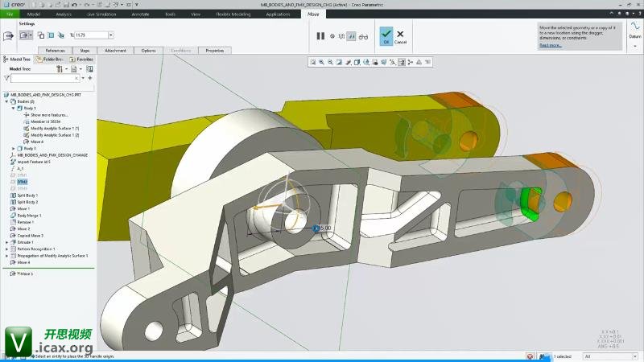The width and height of the screenshot is (644, 362).
Task: Open the translation value dropdown arrow
Action: (110, 35)
